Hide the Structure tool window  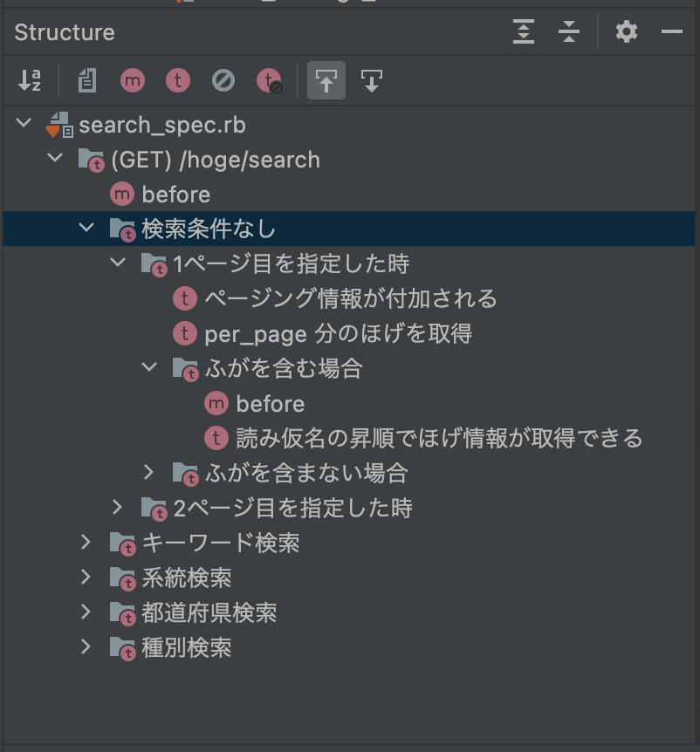click(x=671, y=32)
